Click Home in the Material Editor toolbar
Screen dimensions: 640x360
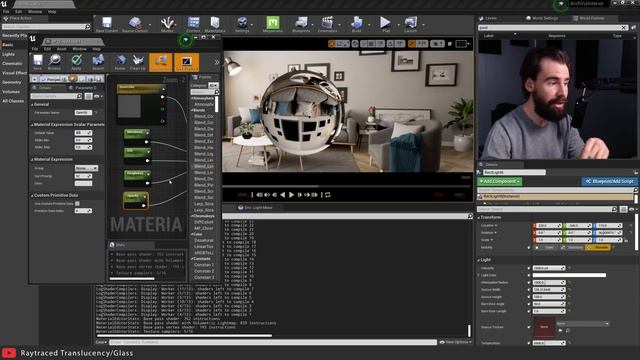click(120, 62)
